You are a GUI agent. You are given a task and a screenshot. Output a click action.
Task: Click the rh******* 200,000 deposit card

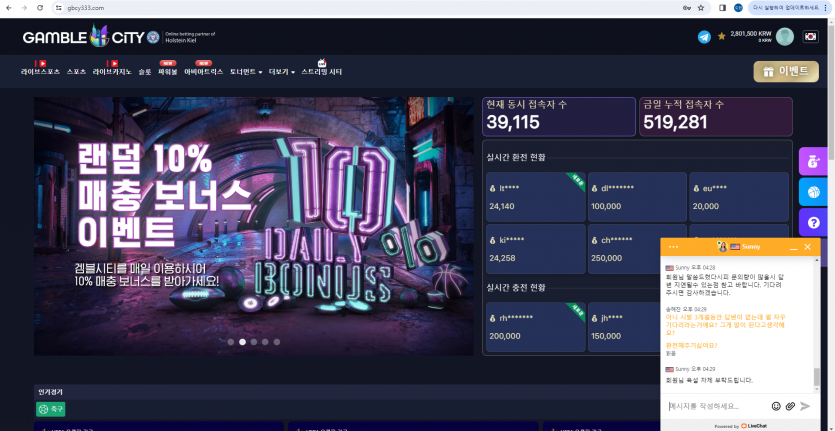point(536,327)
